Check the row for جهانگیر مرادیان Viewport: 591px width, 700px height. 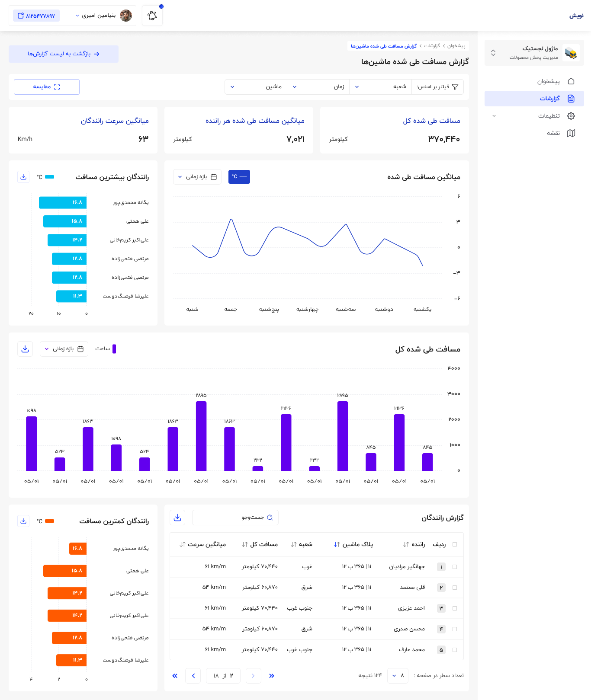point(455,567)
